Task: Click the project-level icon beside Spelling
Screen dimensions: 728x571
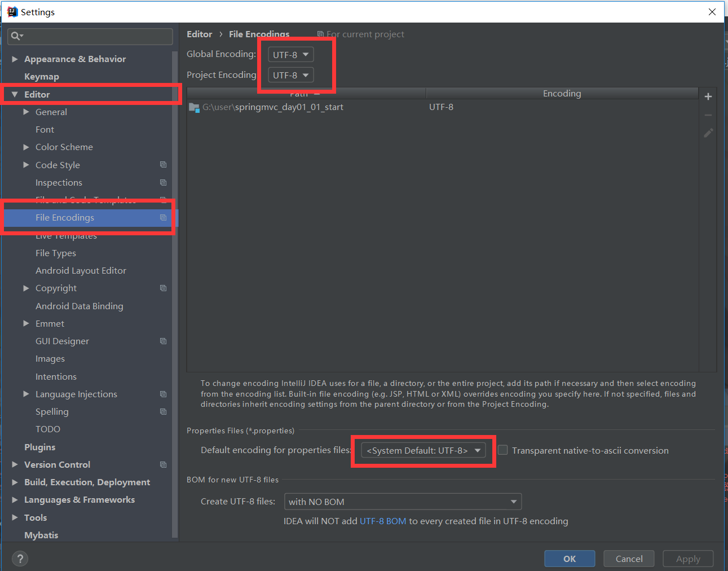Action: 163,411
